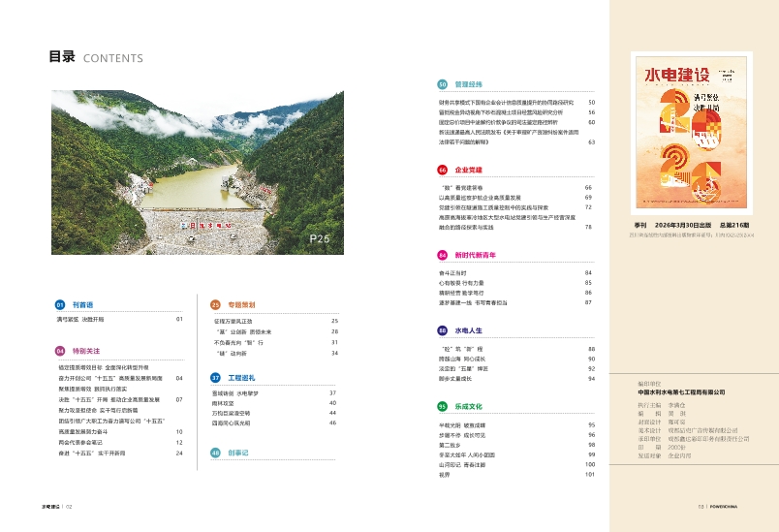779x532 pixels.
Task: Click the magenta 84 badge beside 新时代新青年
Action: (x=442, y=255)
